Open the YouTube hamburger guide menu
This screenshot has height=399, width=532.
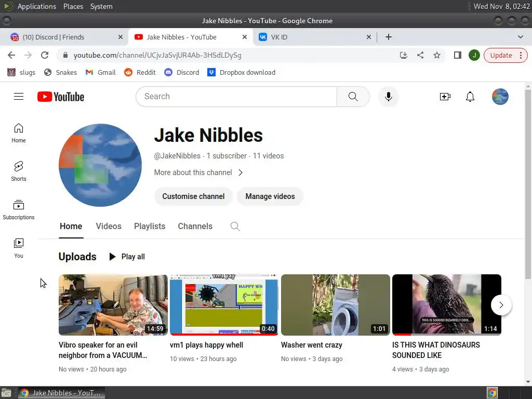tap(19, 97)
